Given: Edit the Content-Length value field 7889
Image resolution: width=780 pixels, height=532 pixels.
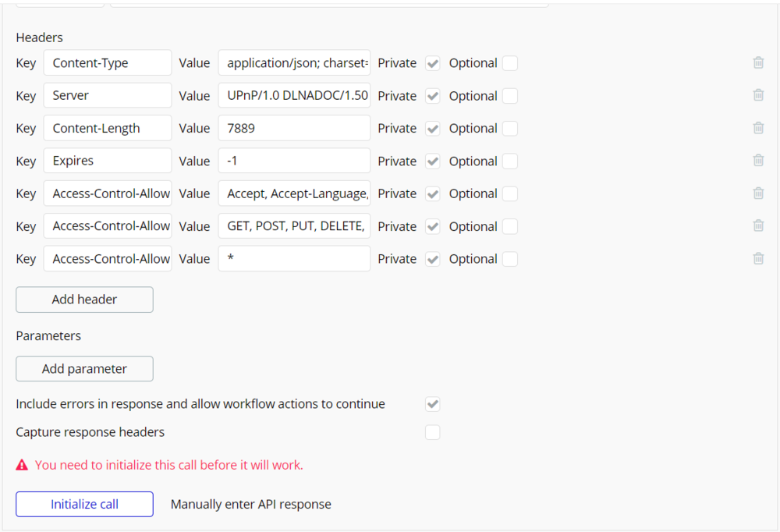Looking at the screenshot, I should (294, 129).
